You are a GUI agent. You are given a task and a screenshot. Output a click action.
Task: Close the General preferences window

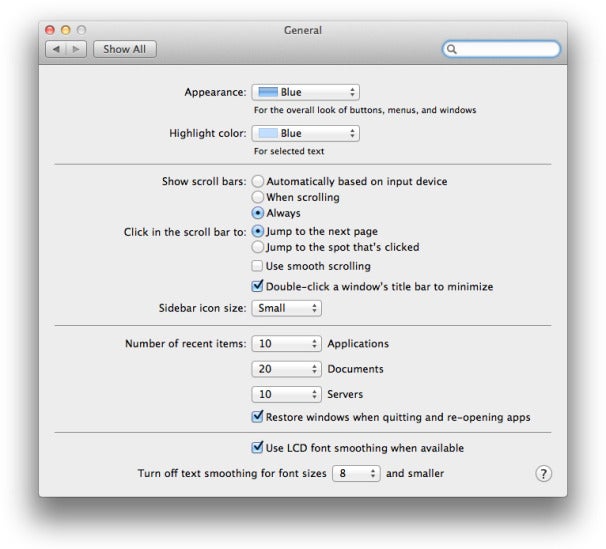coord(50,30)
